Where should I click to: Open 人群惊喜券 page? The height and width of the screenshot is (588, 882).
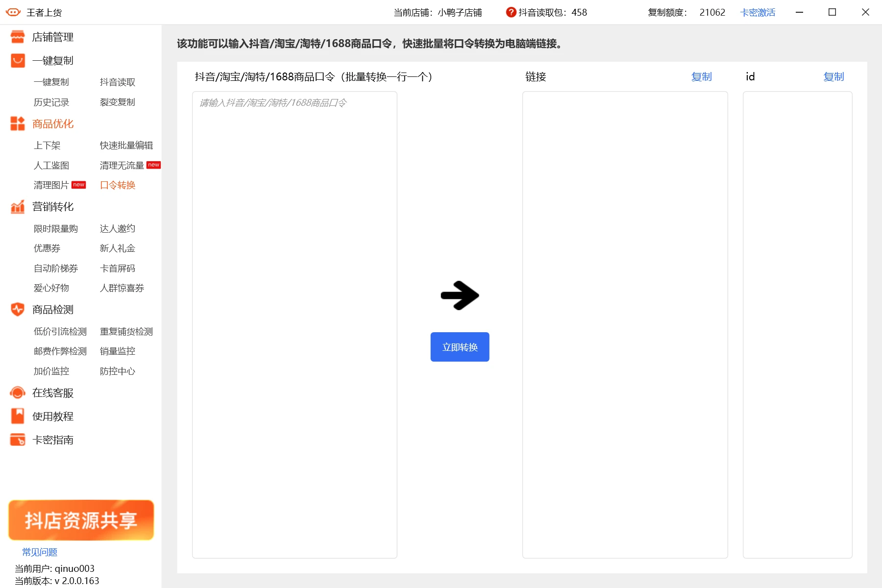point(122,288)
